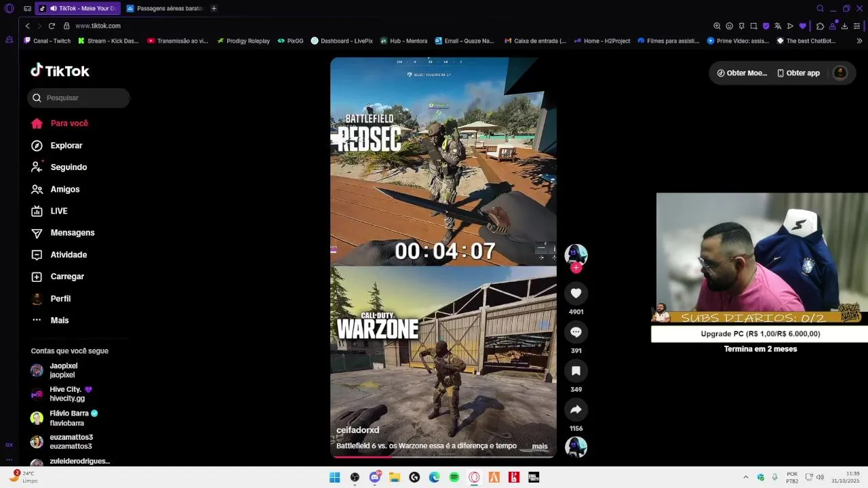Click the www.tiktok.com address bar

click(x=98, y=26)
